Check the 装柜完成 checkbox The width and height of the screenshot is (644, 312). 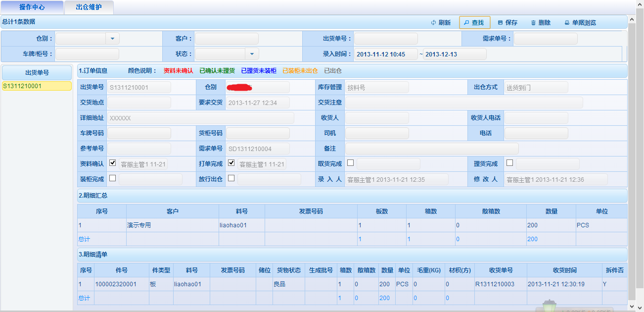click(x=113, y=178)
